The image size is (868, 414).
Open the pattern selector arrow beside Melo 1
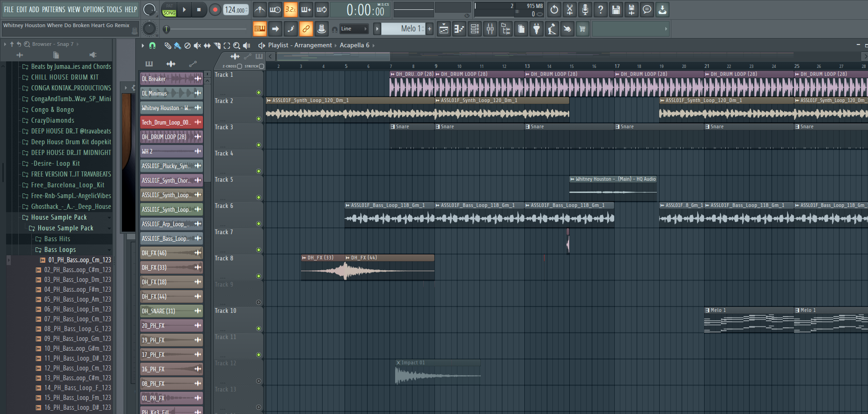tap(377, 29)
